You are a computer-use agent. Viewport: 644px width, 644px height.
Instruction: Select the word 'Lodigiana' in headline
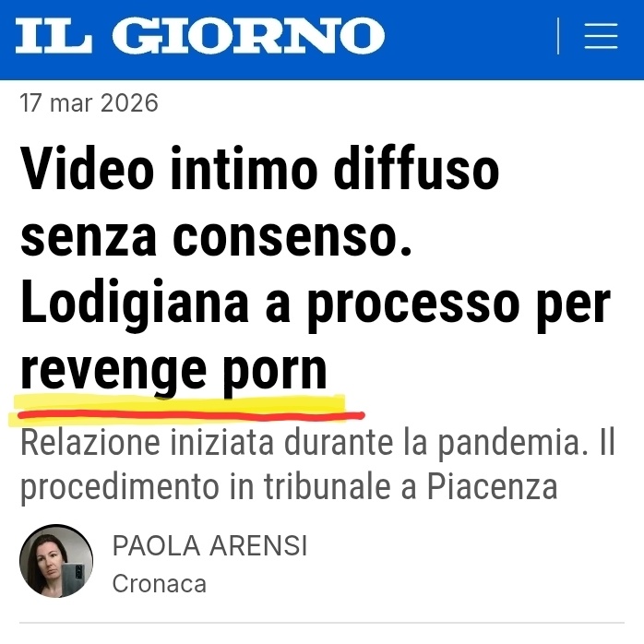pos(135,304)
